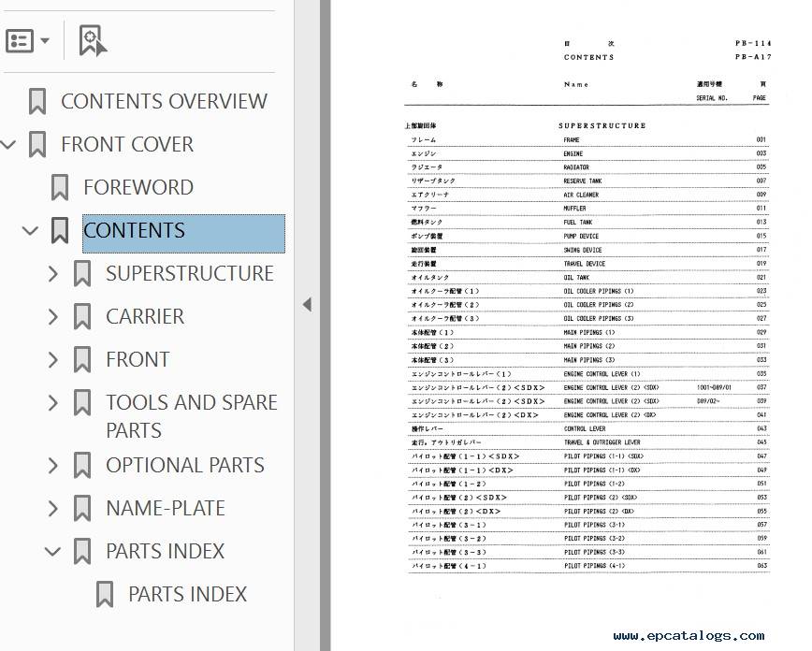Click the PAGE column header
The width and height of the screenshot is (812, 651).
pyautogui.click(x=760, y=98)
